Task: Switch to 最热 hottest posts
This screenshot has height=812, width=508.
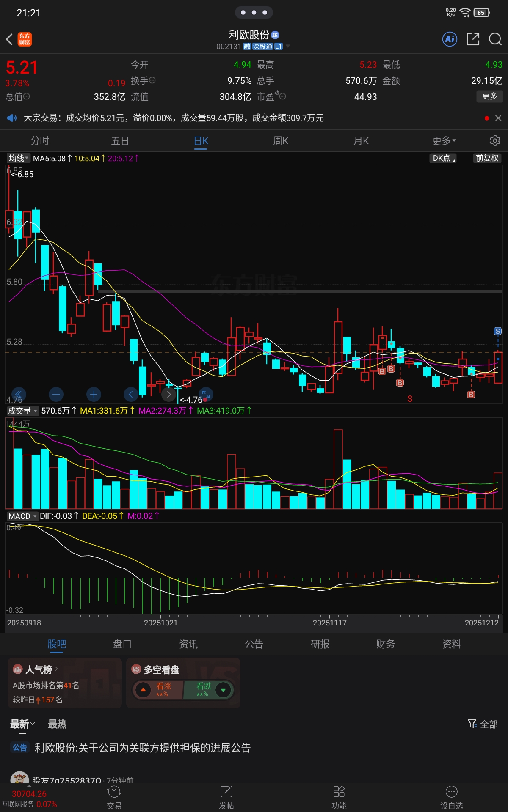Action: click(x=57, y=724)
